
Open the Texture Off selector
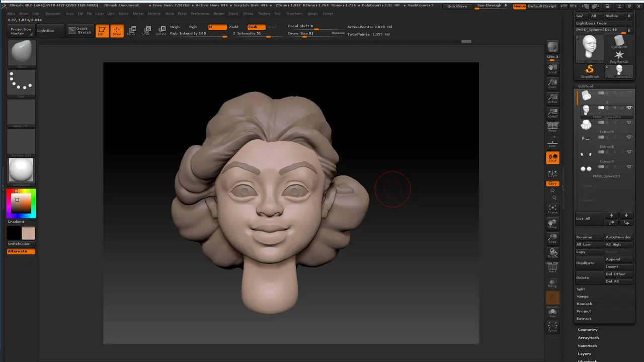[x=22, y=143]
